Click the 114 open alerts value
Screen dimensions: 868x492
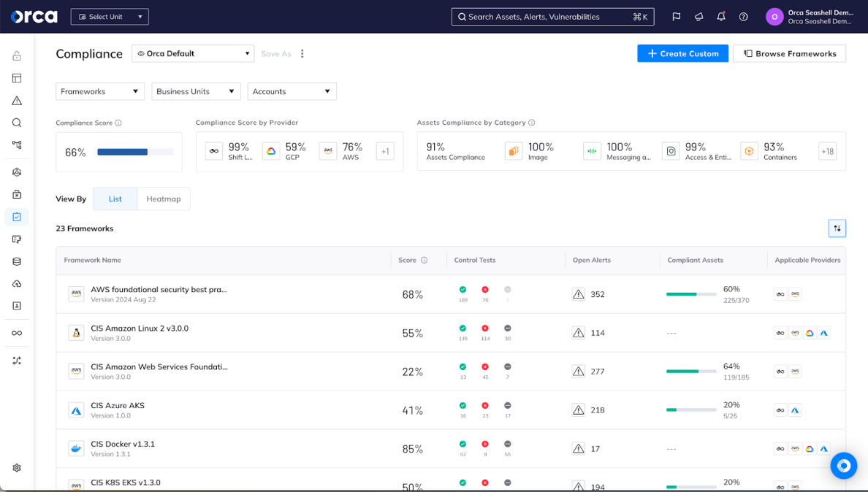click(598, 333)
